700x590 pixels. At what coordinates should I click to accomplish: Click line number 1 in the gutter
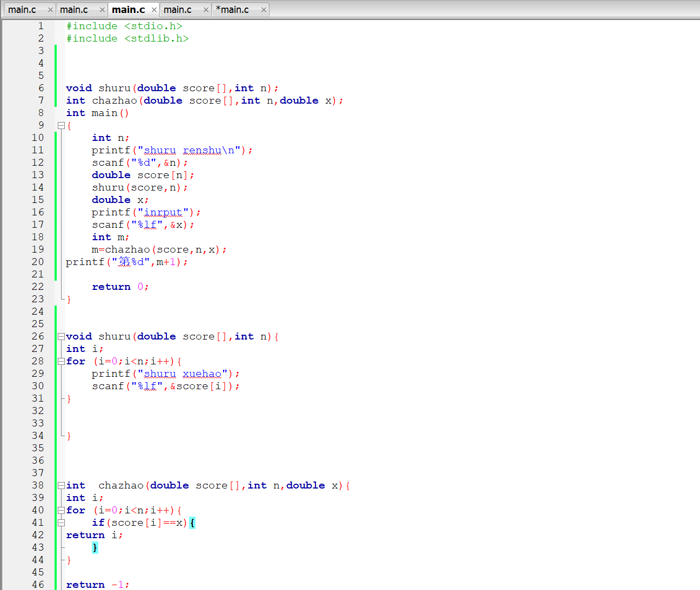click(41, 26)
